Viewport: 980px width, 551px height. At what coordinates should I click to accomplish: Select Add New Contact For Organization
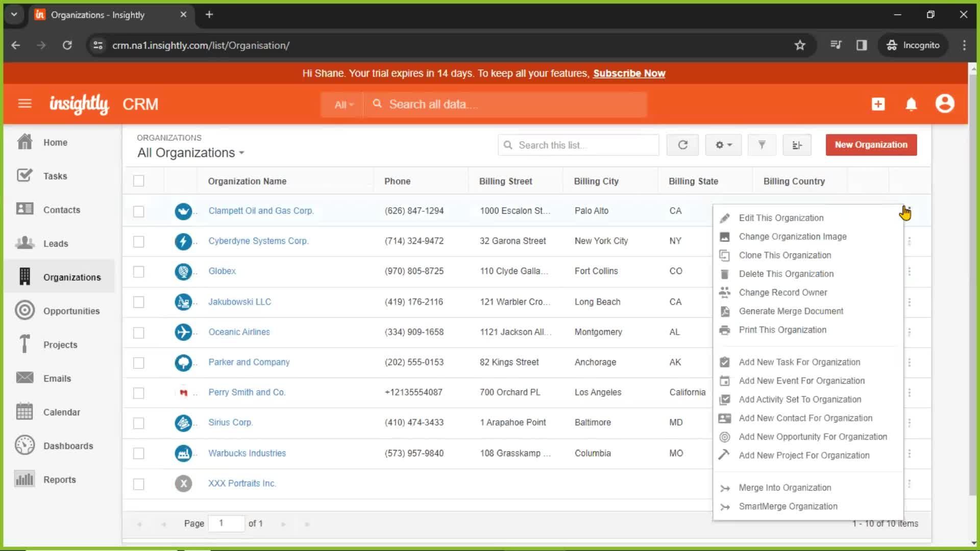805,418
